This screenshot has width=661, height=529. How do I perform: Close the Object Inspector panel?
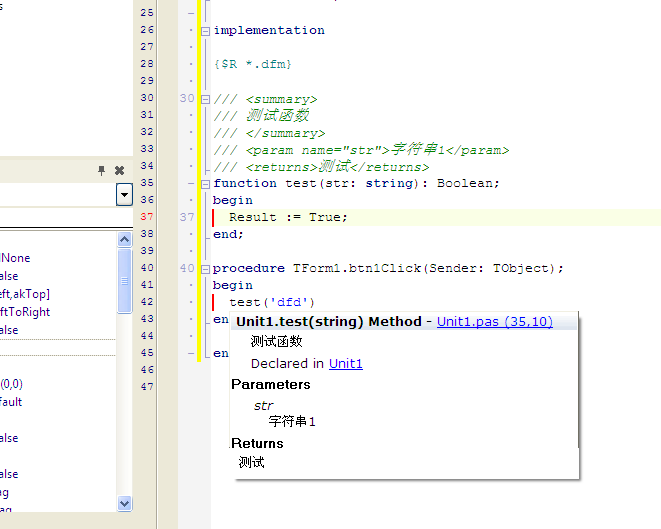[x=120, y=171]
